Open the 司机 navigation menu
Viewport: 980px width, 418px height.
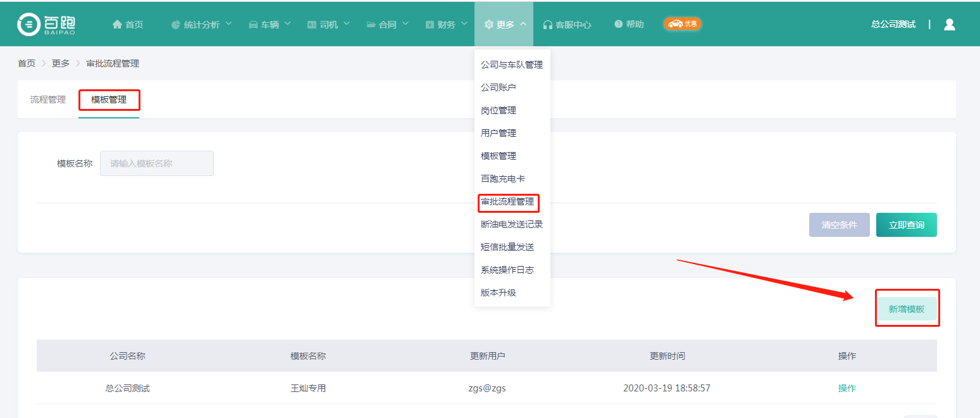click(328, 25)
